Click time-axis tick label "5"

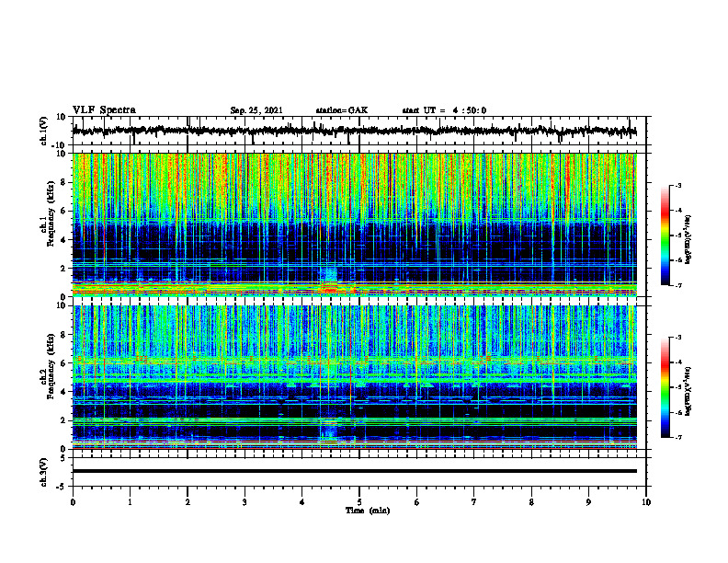pos(359,502)
